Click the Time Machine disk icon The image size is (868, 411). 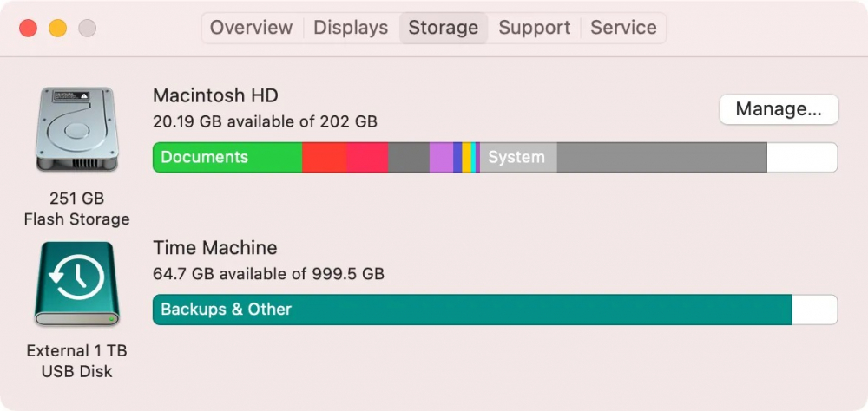pos(76,284)
